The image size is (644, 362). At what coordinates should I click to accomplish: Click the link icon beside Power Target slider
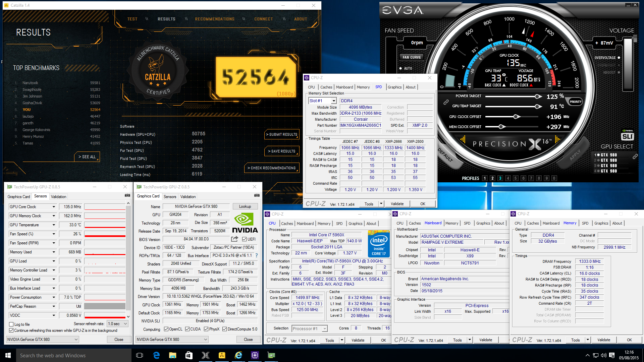pos(446,102)
